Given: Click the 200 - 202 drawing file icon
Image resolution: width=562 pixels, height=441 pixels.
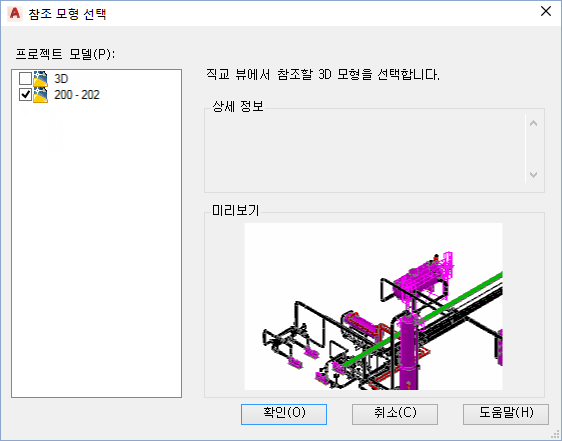Looking at the screenshot, I should [x=41, y=95].
